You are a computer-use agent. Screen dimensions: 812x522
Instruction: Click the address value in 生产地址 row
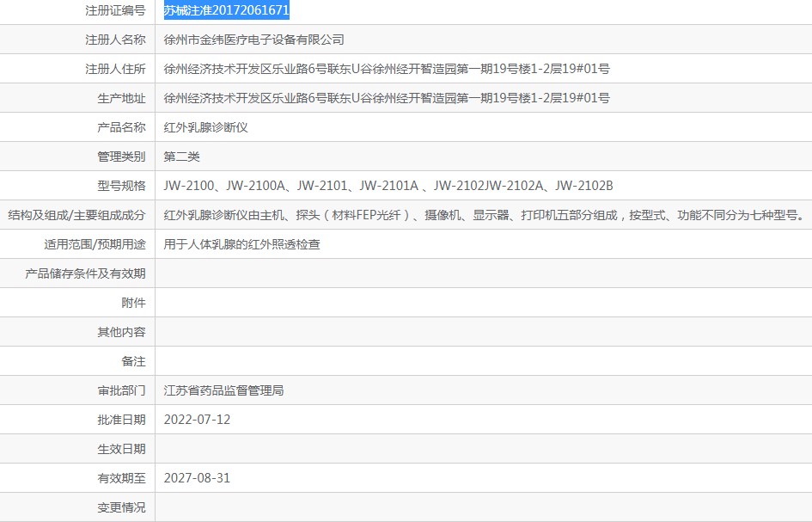click(x=387, y=98)
